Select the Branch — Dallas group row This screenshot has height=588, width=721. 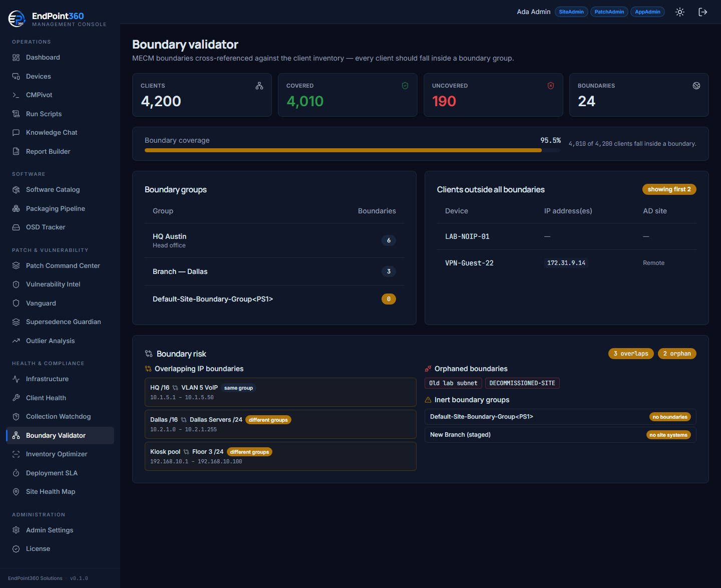click(x=274, y=271)
